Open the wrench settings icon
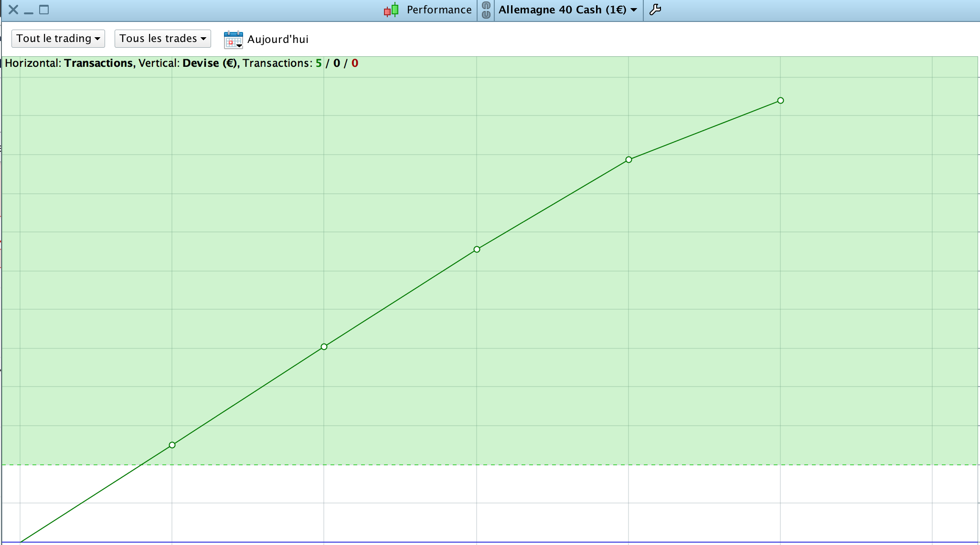 click(x=655, y=10)
